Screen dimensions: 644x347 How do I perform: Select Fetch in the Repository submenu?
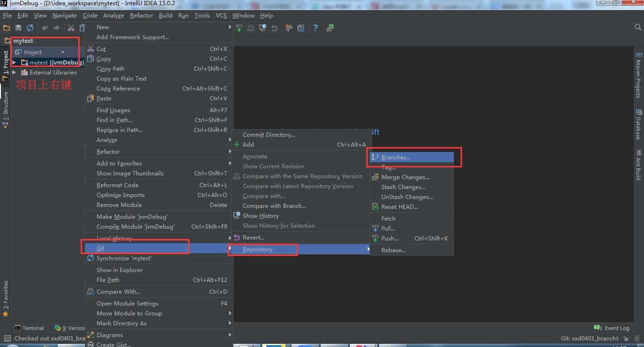412,219
